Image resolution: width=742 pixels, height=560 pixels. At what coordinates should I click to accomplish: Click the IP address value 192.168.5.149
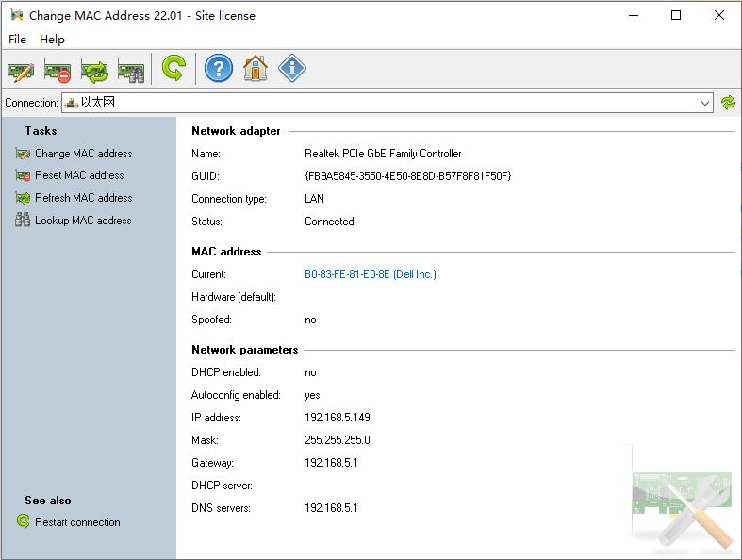(x=338, y=418)
